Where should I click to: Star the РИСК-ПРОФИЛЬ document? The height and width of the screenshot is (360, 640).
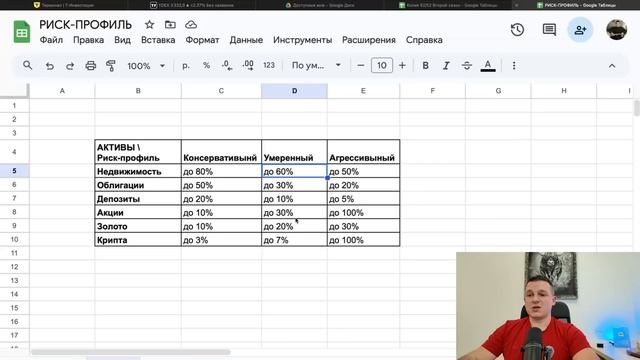point(149,24)
